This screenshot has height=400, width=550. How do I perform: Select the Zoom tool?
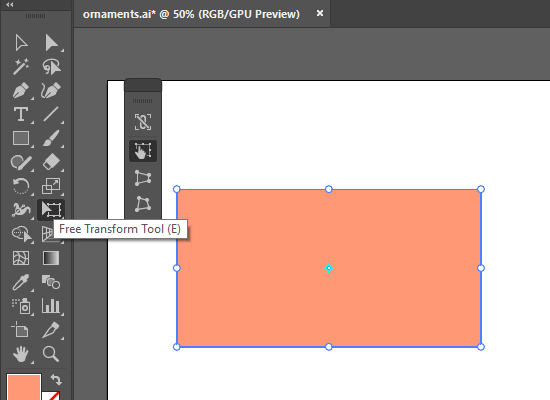[51, 354]
